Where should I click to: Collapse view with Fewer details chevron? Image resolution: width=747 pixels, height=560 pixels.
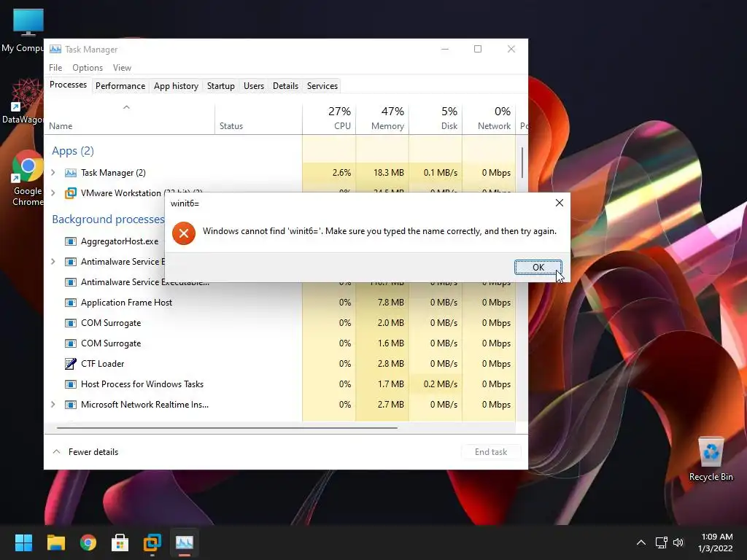tap(56, 451)
